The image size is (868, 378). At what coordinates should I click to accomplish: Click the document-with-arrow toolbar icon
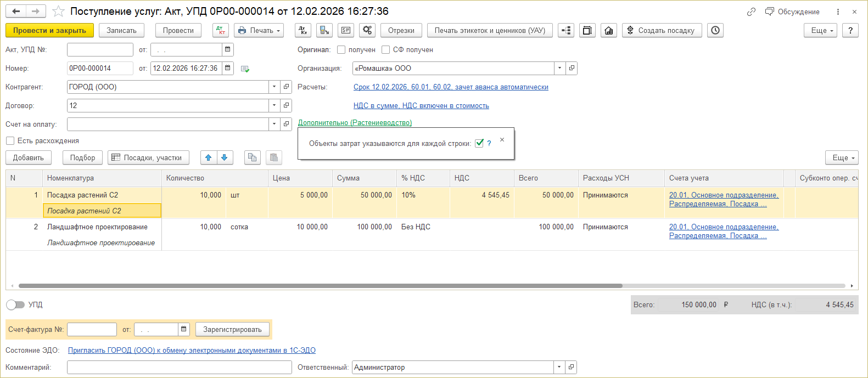pos(324,30)
